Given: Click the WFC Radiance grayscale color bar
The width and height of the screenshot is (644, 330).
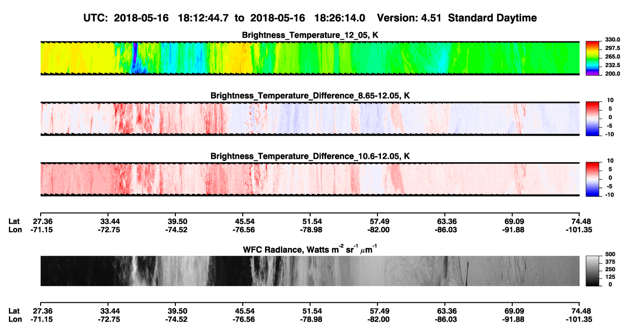Looking at the screenshot, I should 592,271.
